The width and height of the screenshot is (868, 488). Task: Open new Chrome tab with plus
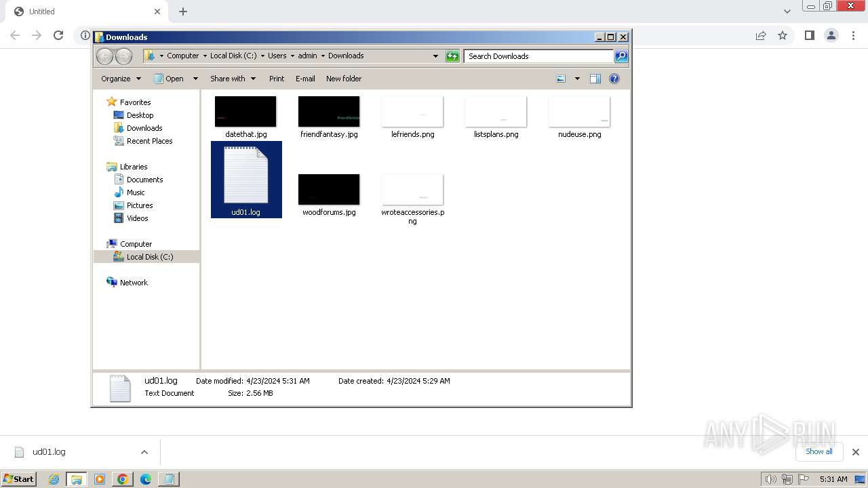[183, 12]
